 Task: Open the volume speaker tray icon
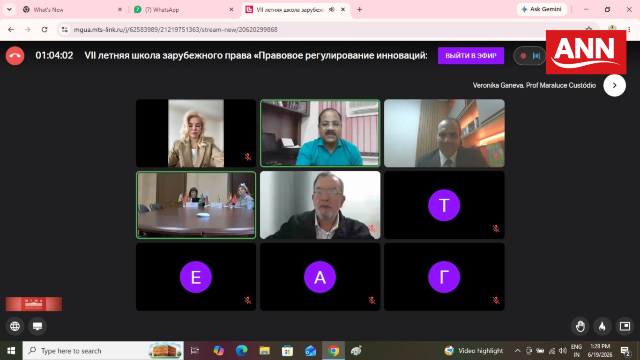coord(563,351)
